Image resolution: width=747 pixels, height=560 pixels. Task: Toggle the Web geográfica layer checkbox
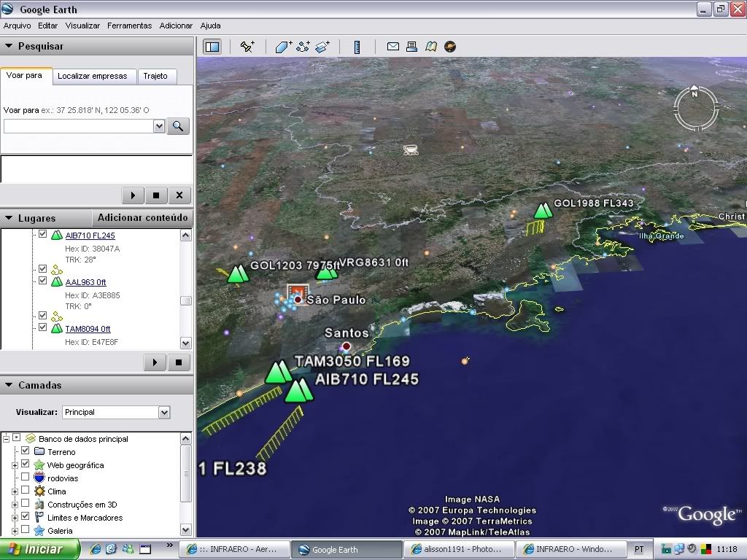[26, 463]
